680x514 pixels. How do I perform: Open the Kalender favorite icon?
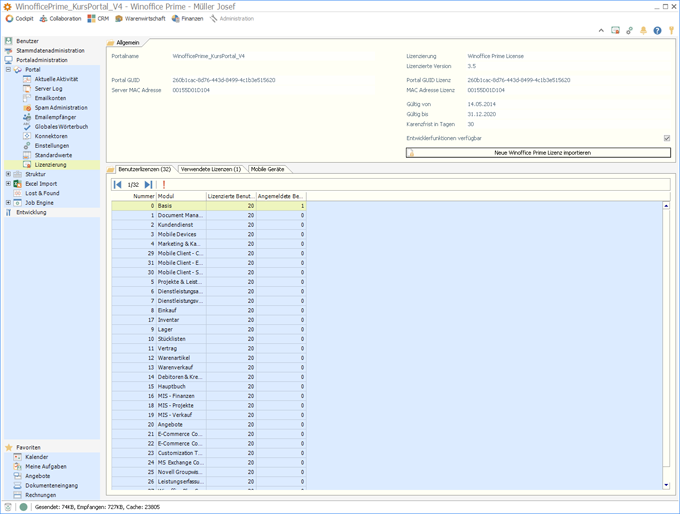tap(17, 457)
